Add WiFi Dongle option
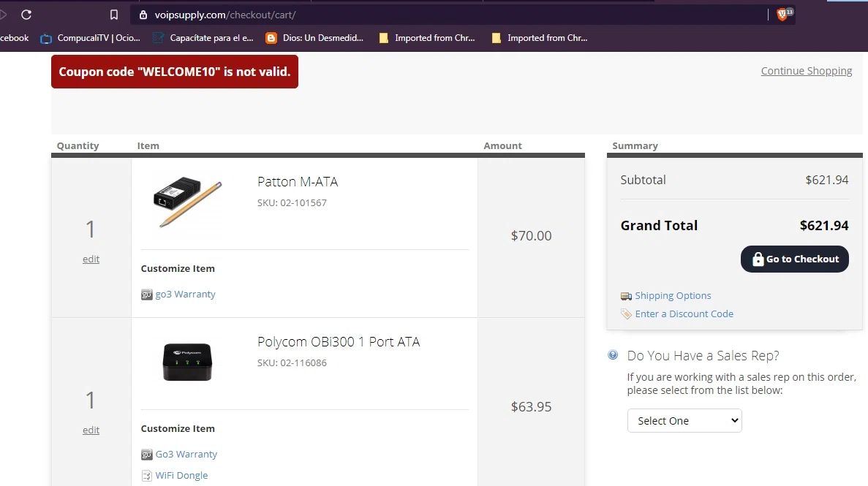 tap(181, 476)
